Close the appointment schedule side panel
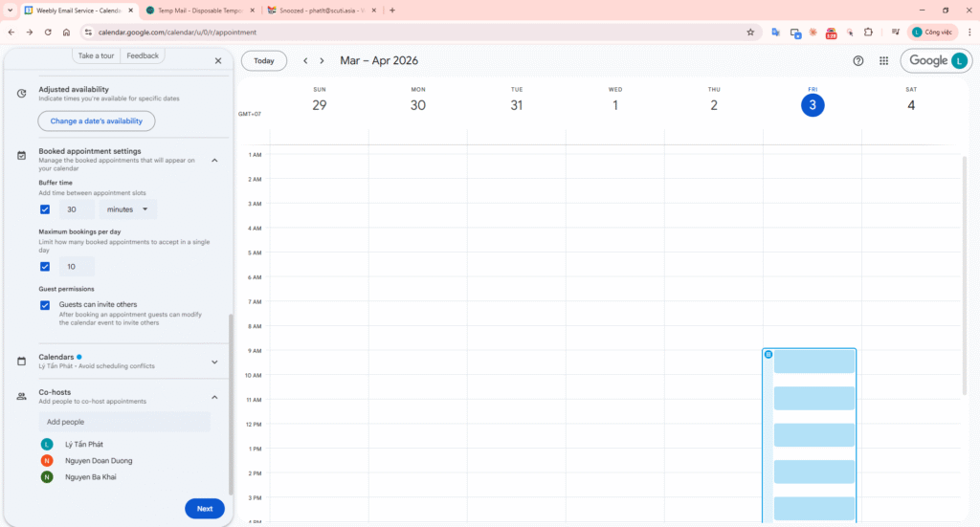The width and height of the screenshot is (980, 527). 218,60
